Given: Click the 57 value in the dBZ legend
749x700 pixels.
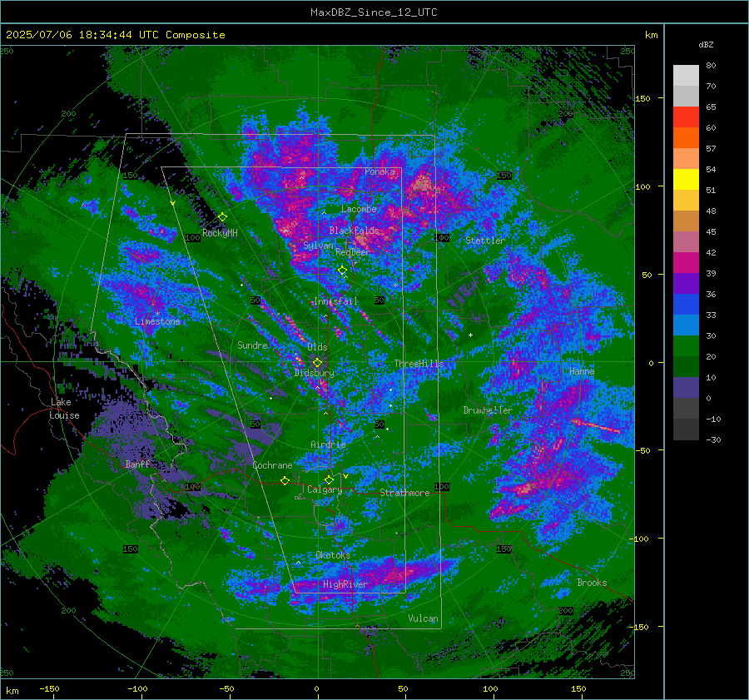Looking at the screenshot, I should (x=711, y=149).
